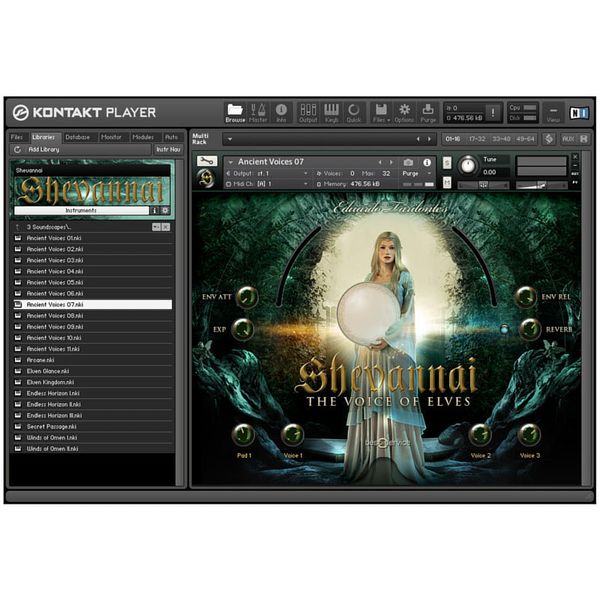Select Ancient Voices 03.nki in the list
The image size is (600, 600).
click(93, 260)
